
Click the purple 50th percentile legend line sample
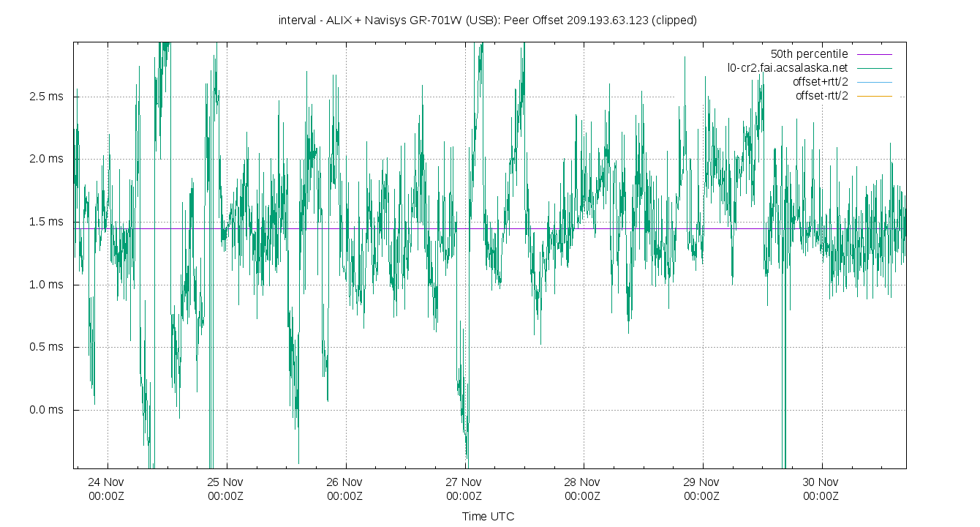[874, 54]
